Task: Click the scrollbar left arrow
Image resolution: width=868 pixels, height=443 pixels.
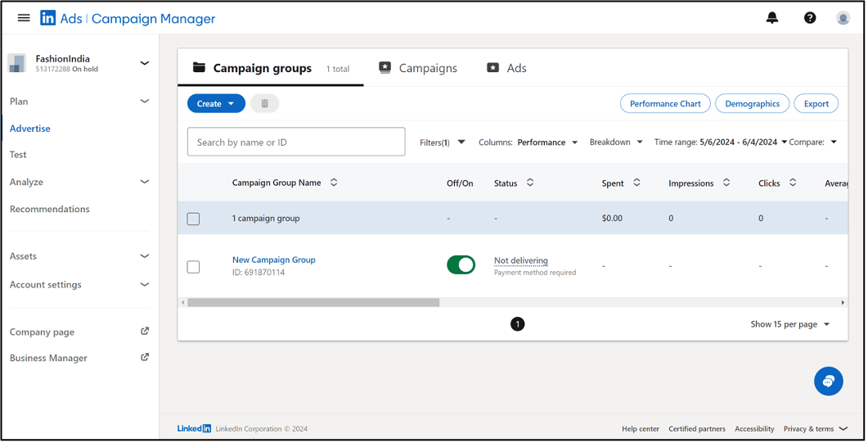Action: pyautogui.click(x=183, y=303)
